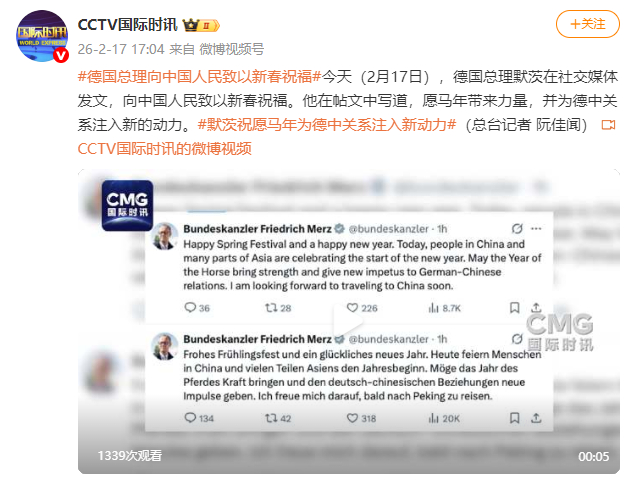Viewport: 633px width, 485px height.
Task: Follow the account with +关注 button
Action: pyautogui.click(x=587, y=24)
